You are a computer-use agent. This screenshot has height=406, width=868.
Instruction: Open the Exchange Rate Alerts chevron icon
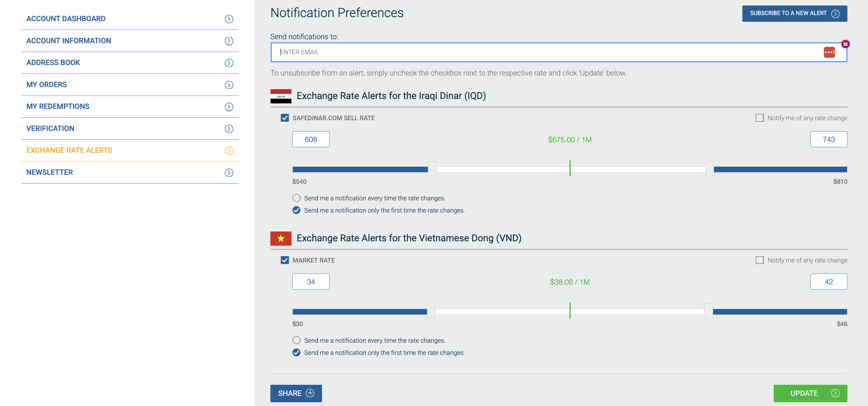click(x=229, y=151)
